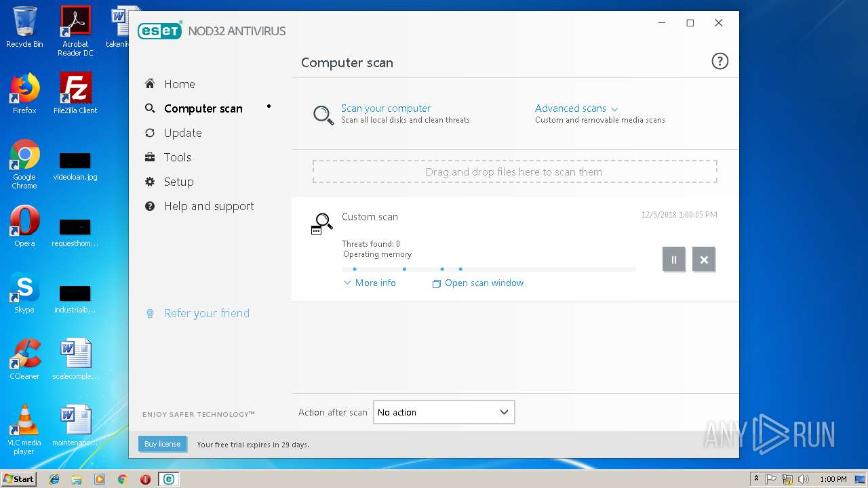
Task: Pause the custom scan
Action: click(673, 260)
